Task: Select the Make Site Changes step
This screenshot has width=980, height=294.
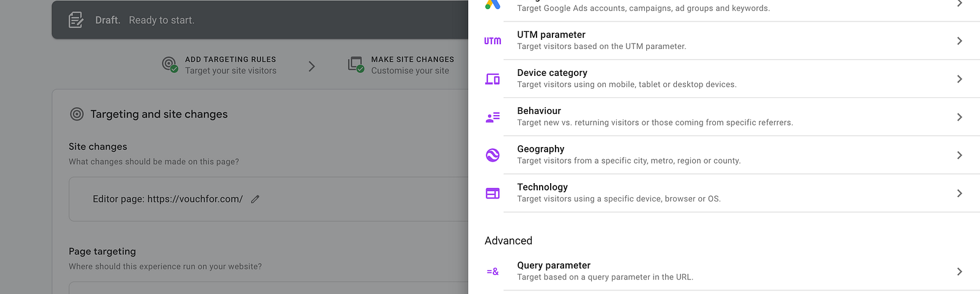Action: (x=401, y=65)
